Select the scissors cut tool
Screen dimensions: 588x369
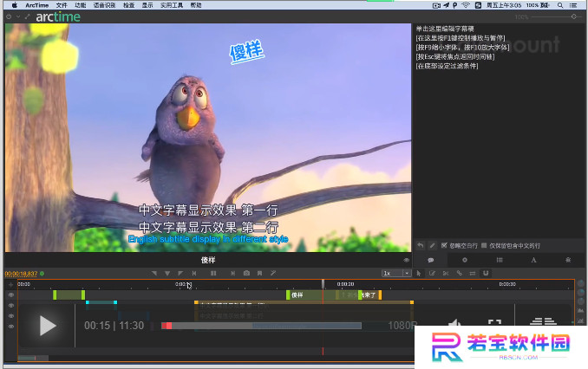pyautogui.click(x=446, y=274)
